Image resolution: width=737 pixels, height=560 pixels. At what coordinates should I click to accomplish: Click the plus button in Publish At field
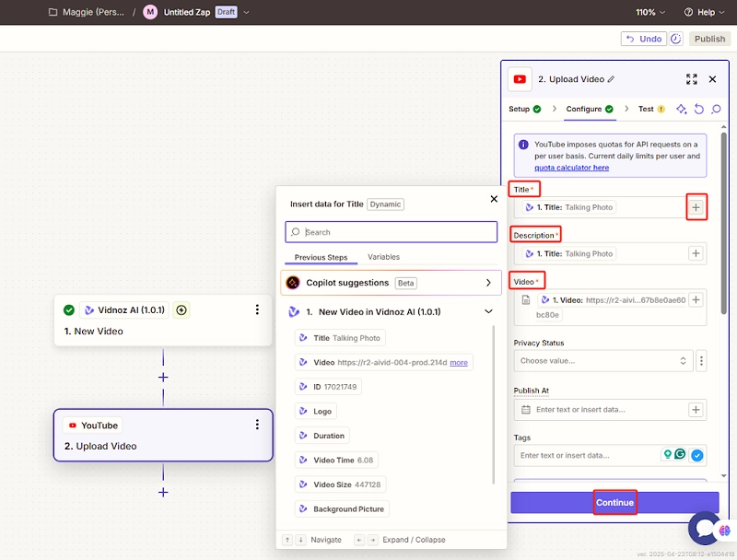696,410
